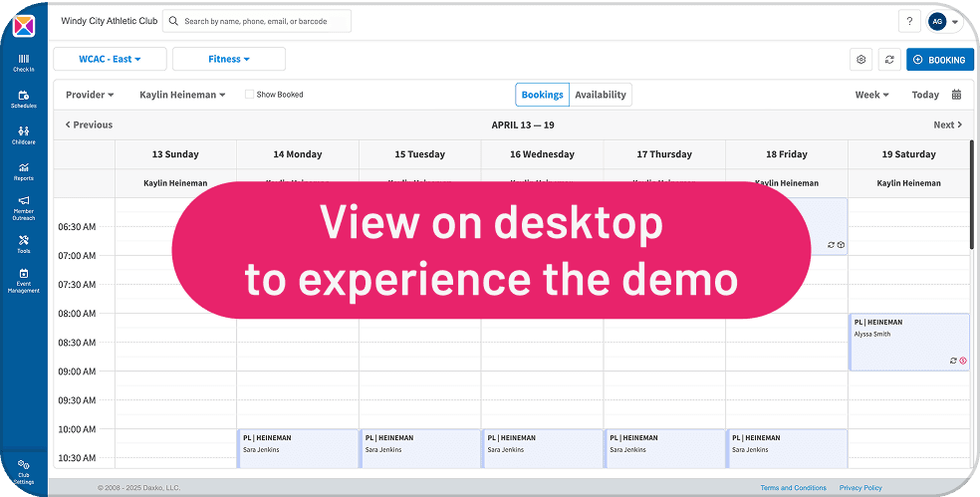The height and width of the screenshot is (497, 980).
Task: Click the 16 Wednesday column header
Action: [542, 153]
